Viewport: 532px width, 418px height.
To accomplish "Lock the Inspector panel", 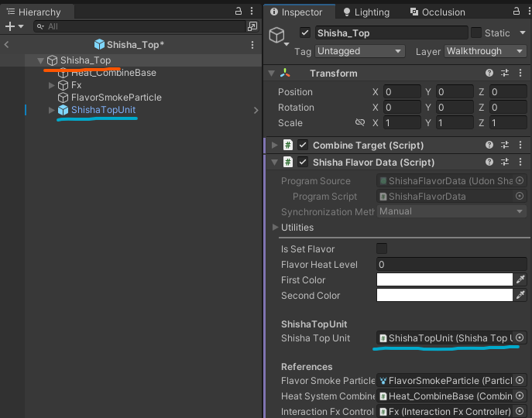I will [516, 11].
